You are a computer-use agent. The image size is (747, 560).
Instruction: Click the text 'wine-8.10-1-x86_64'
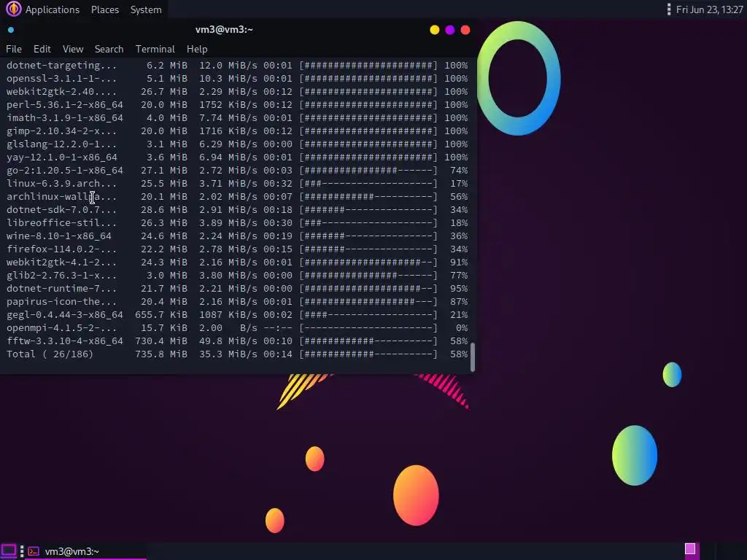[x=58, y=236]
